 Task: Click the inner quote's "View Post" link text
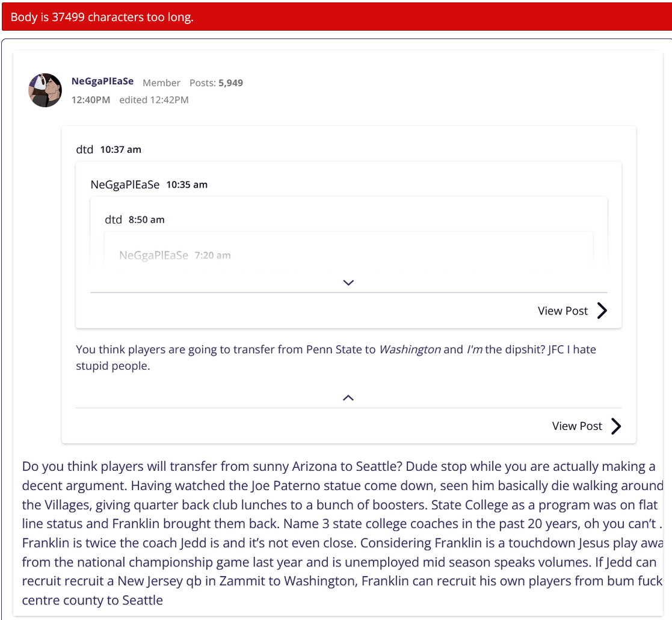(563, 311)
